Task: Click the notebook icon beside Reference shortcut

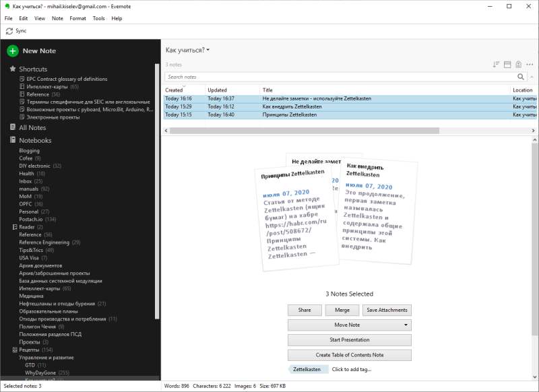Action: click(x=22, y=94)
